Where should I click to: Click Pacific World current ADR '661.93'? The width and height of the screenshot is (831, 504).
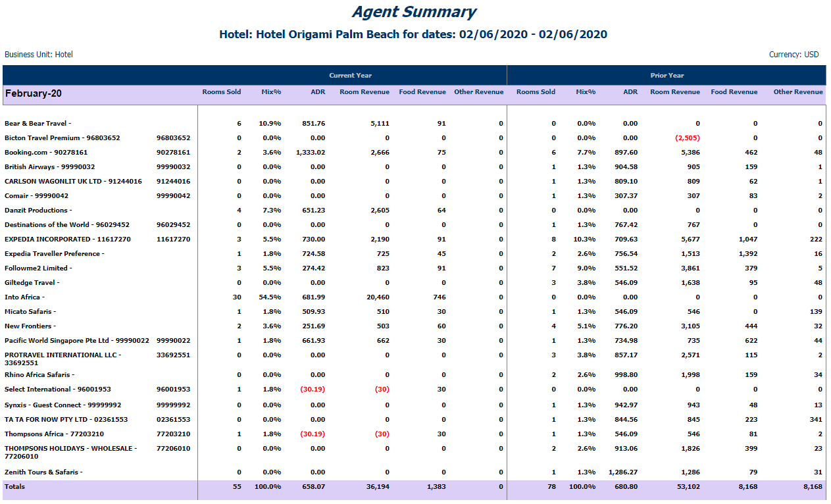[313, 341]
